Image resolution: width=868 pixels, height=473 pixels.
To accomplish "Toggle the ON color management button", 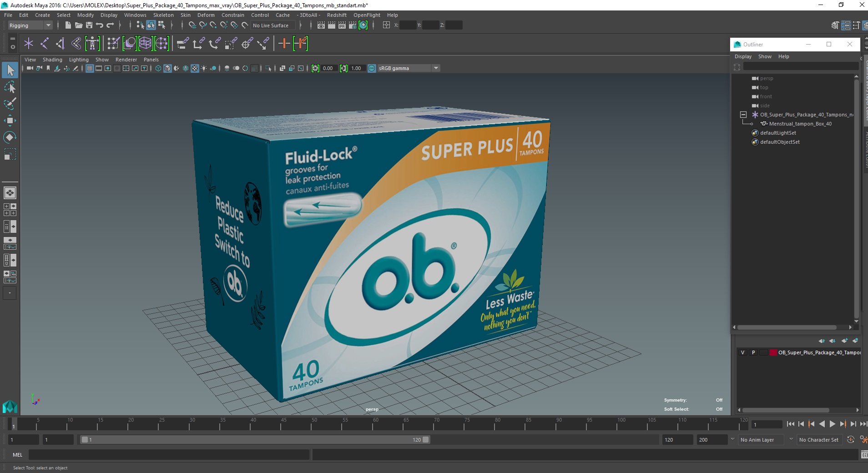I will coord(372,68).
